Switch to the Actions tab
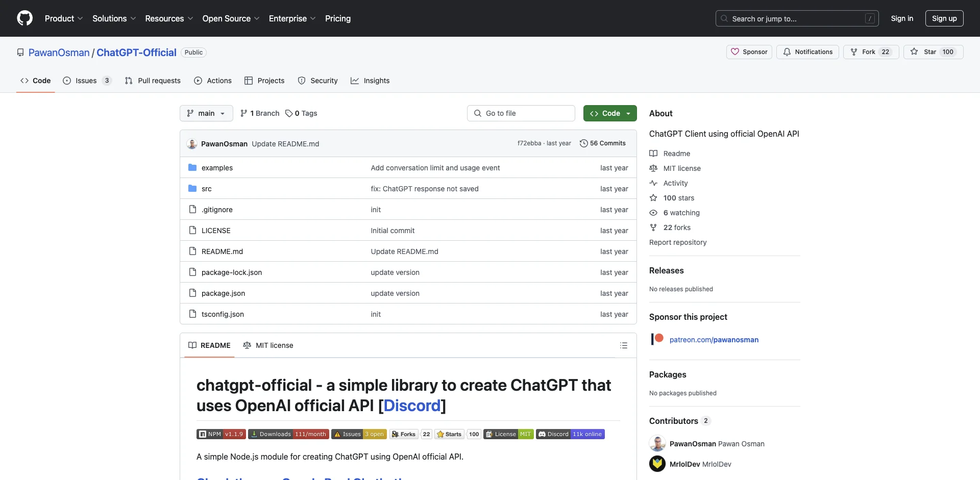The height and width of the screenshot is (480, 980). (x=213, y=81)
